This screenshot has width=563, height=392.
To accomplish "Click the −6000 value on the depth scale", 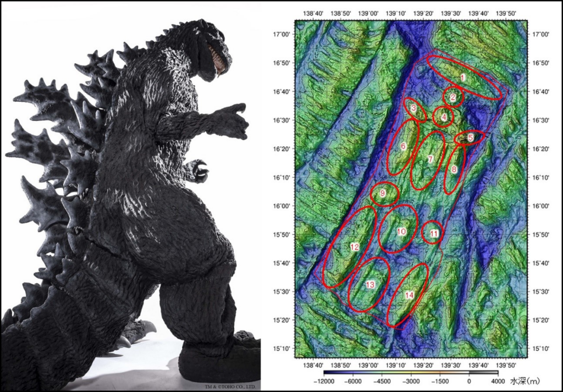I will 354,381.
